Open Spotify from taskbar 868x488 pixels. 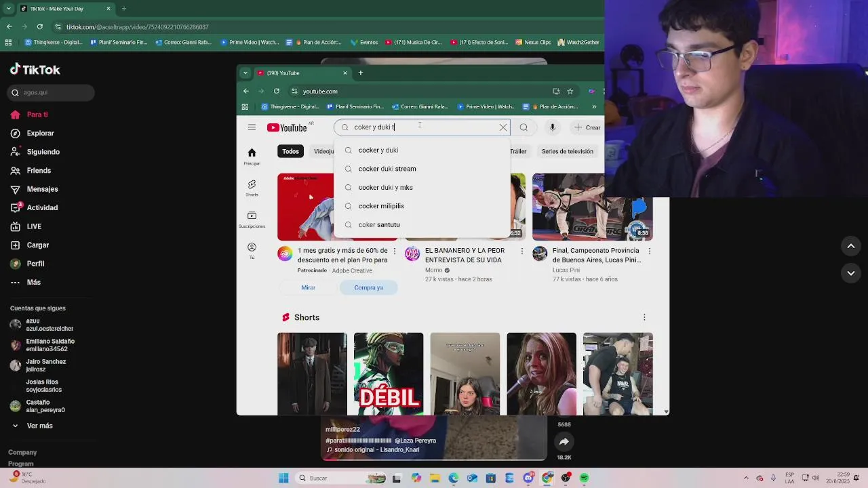(584, 478)
